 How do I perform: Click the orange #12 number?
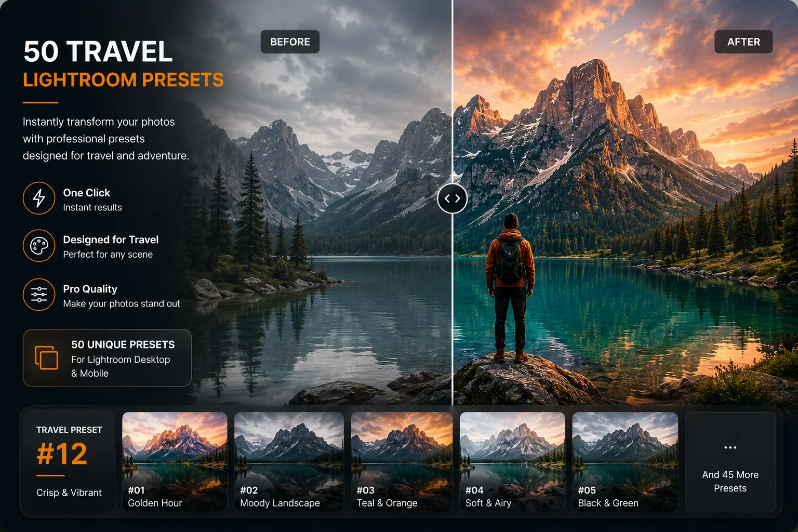click(62, 454)
